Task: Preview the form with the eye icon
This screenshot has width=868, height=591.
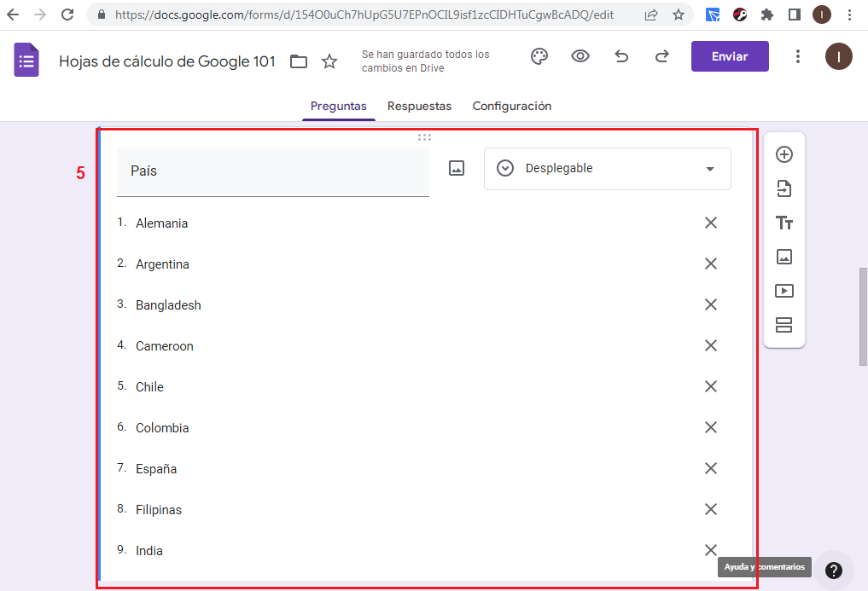Action: pyautogui.click(x=580, y=56)
